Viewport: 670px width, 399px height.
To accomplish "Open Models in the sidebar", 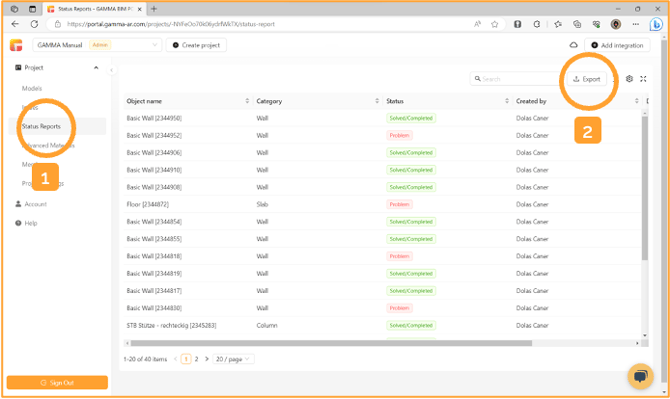I will [32, 88].
